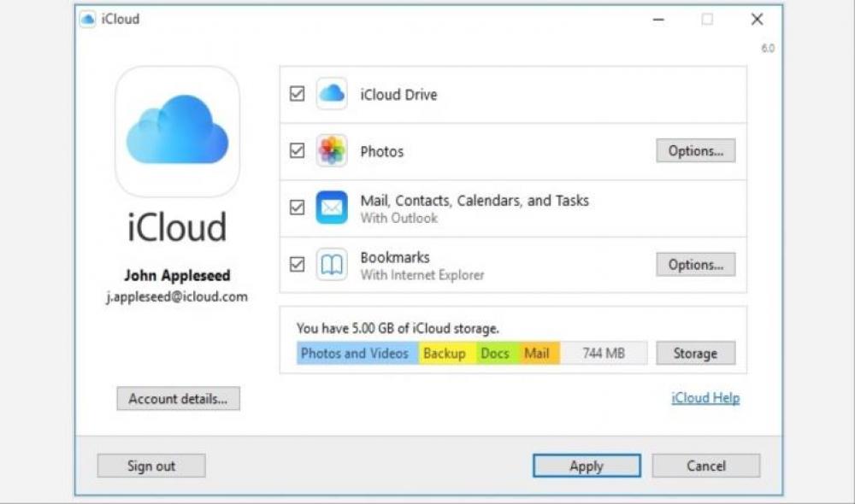Cancel the iCloud settings dialog
The width and height of the screenshot is (855, 504).
pyautogui.click(x=705, y=466)
